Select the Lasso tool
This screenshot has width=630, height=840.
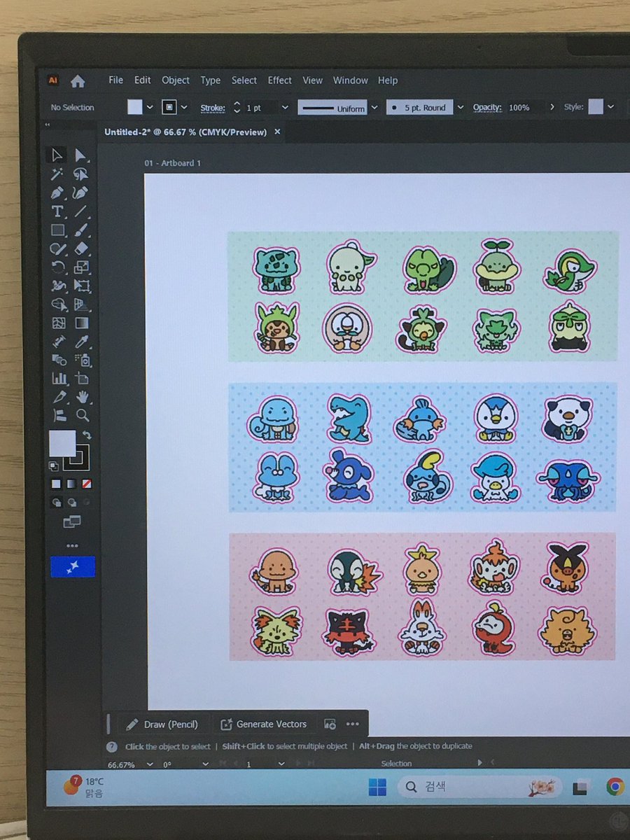(81, 174)
